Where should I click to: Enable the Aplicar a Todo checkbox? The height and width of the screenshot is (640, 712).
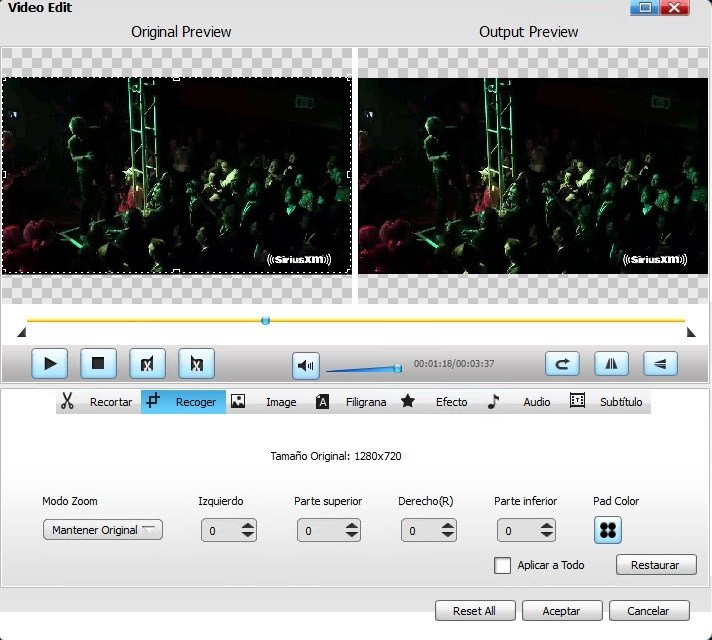[502, 565]
